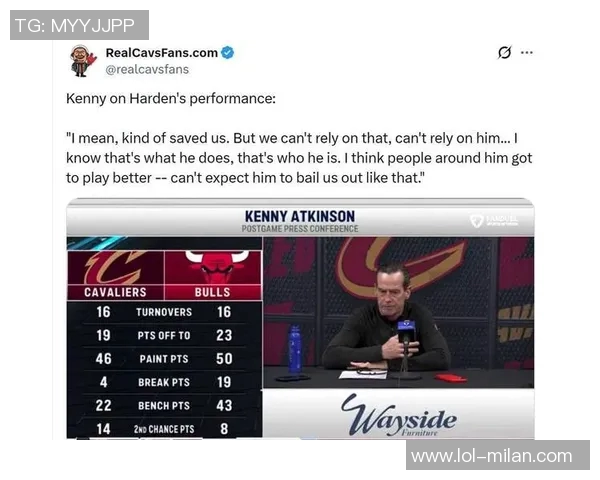Click the RealCavsFans.com display name
600x480 pixels.
click(x=161, y=53)
